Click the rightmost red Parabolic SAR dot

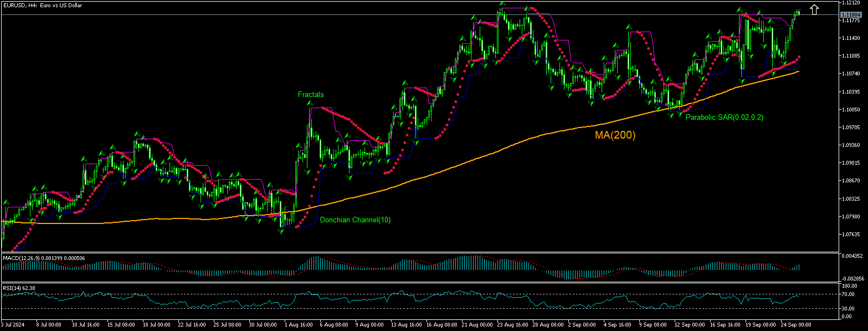pos(798,57)
